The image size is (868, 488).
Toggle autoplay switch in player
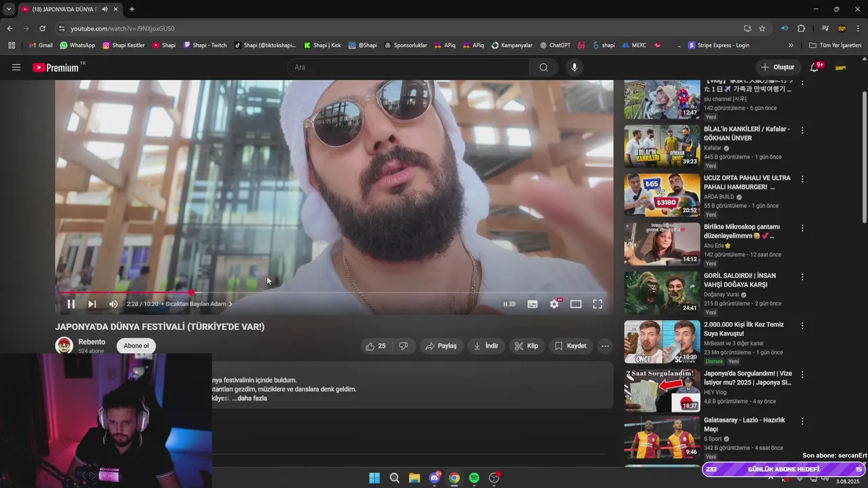509,304
